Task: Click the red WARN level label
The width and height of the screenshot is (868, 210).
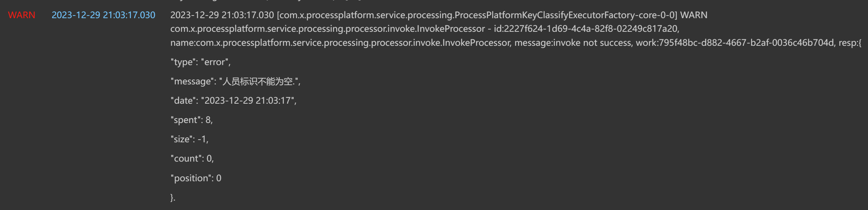Action: click(22, 15)
